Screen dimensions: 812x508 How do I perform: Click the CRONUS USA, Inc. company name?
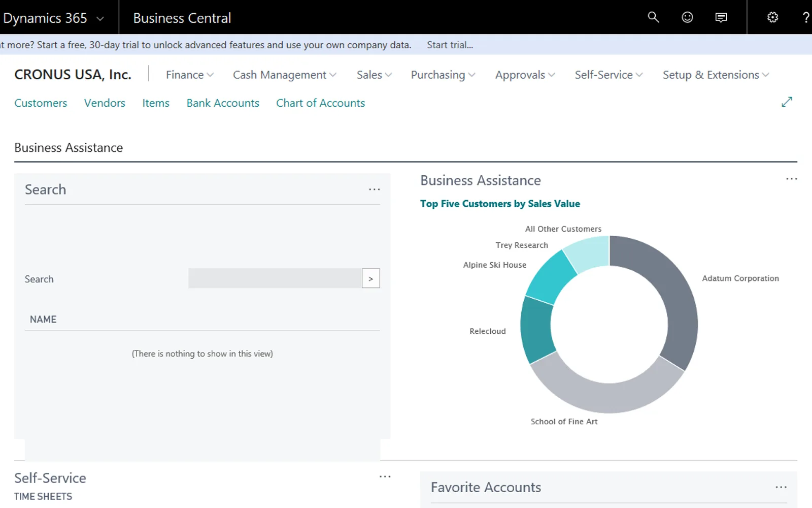point(73,75)
